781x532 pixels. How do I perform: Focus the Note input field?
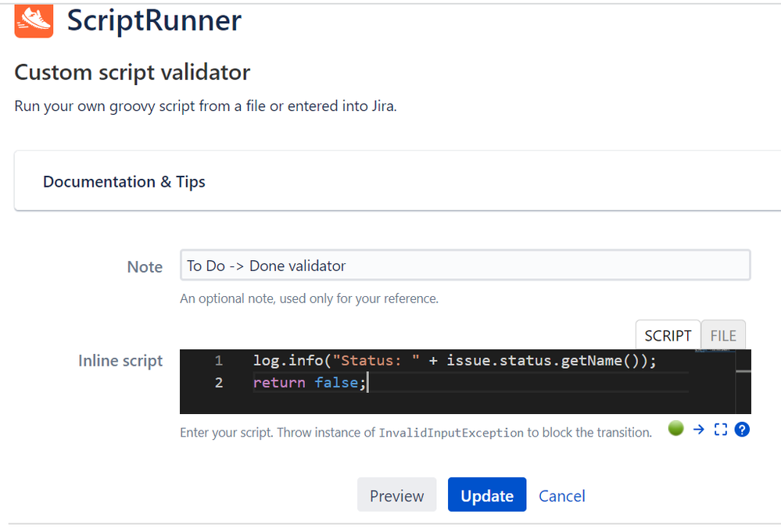[x=465, y=266]
